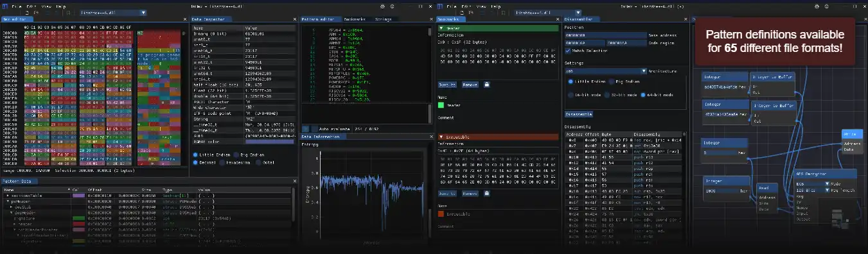The image size is (868, 254).
Task: Click the lock icon beside Executable bookmark Remove
Action: click(487, 193)
